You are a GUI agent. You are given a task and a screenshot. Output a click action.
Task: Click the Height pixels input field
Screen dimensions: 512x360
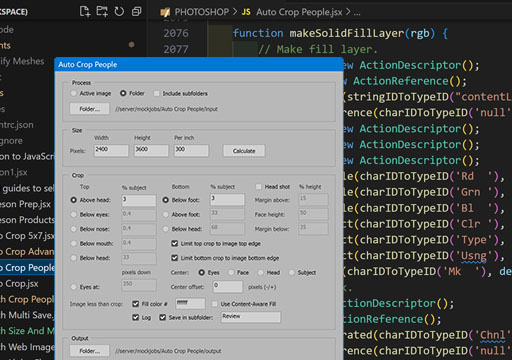[151, 150]
